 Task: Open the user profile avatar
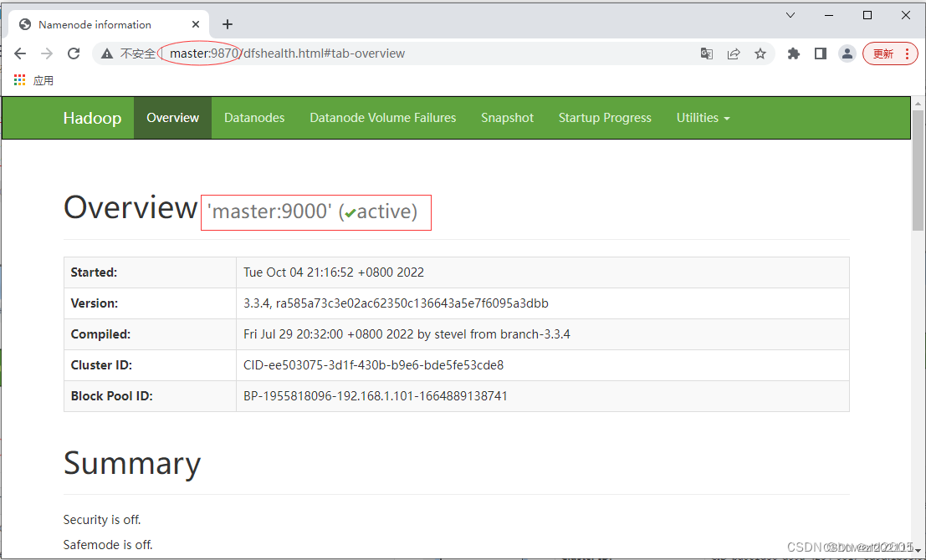point(847,53)
